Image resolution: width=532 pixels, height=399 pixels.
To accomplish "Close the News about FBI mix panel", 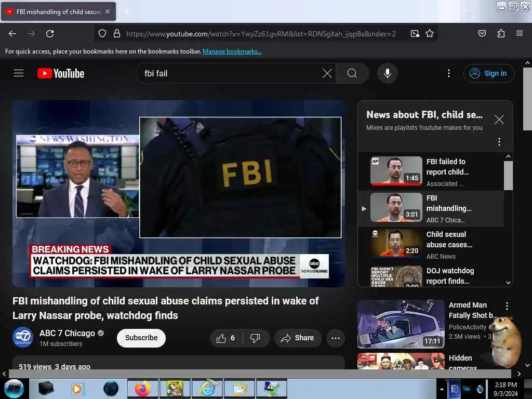I will pyautogui.click(x=499, y=119).
